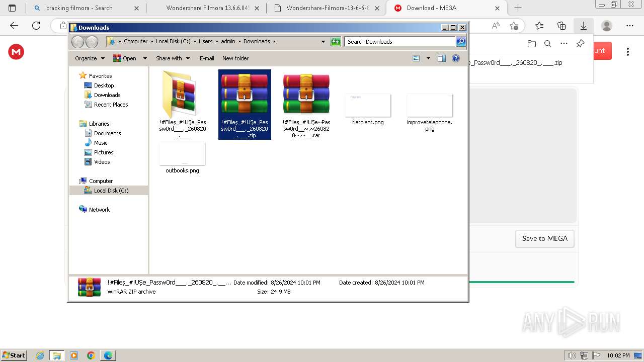Select Recent Places in navigation pane
Screen dimensions: 644x362
(x=111, y=105)
